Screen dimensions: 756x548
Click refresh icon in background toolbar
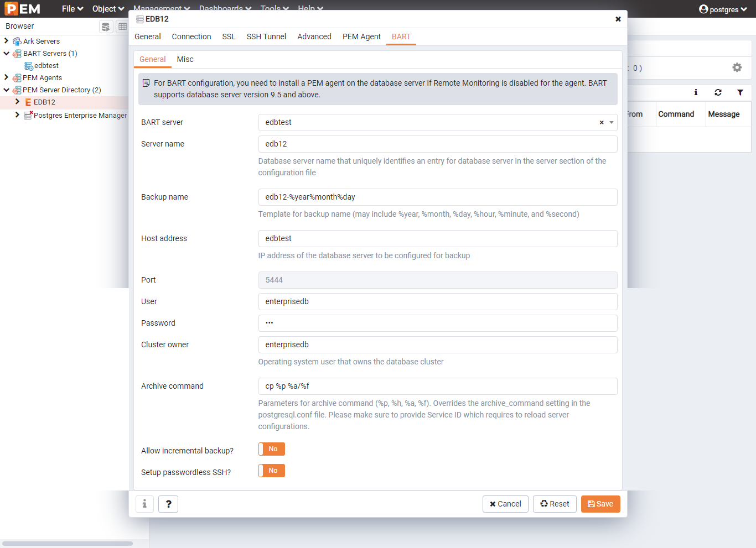[x=718, y=92]
